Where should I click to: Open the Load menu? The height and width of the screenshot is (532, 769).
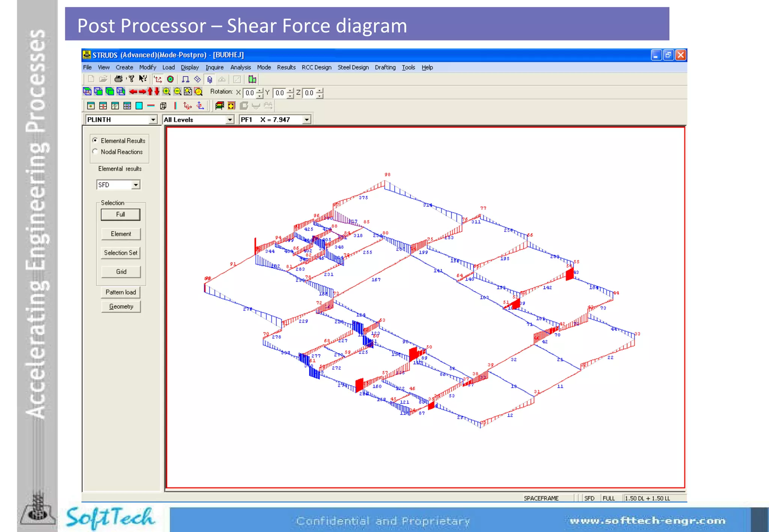pyautogui.click(x=169, y=67)
